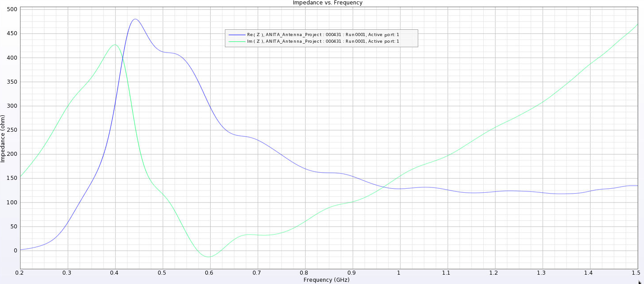This screenshot has height=284, width=644.
Task: Click the x-axis tick label 0.7
Action: pyautogui.click(x=257, y=272)
